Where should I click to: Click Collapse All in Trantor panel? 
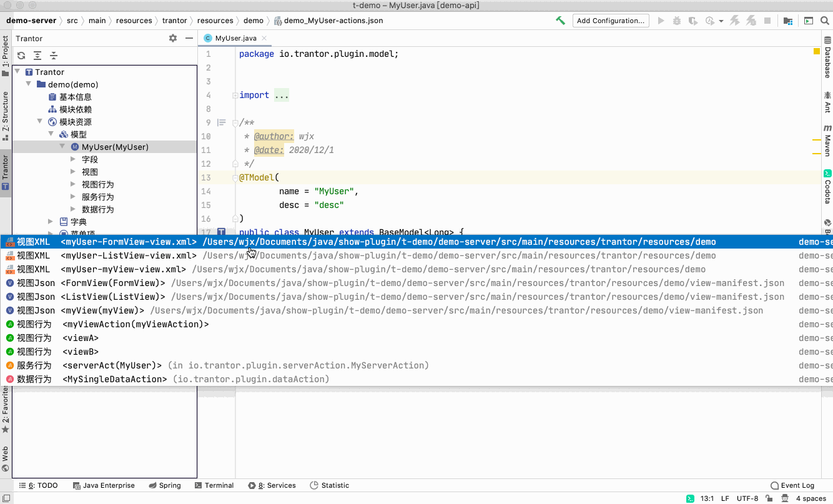[x=54, y=55]
